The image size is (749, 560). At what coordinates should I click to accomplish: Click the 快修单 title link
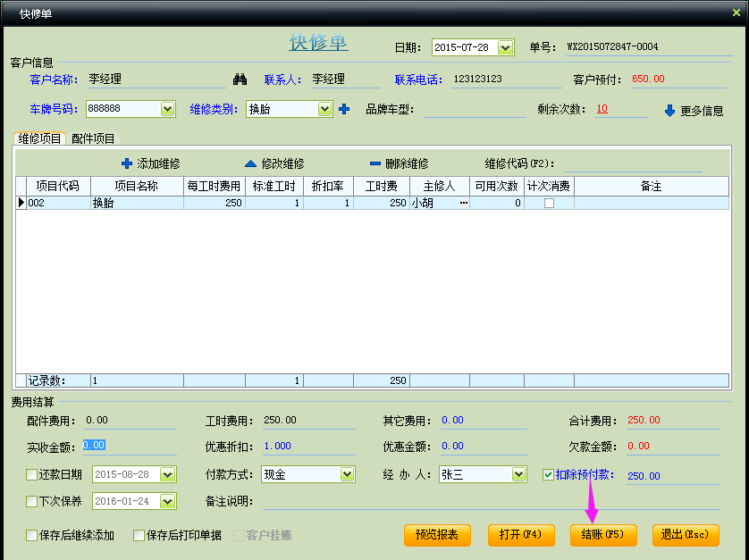click(x=318, y=43)
